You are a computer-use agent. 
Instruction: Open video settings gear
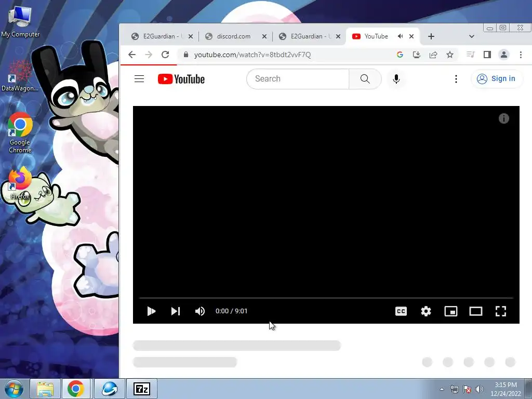pos(426,311)
